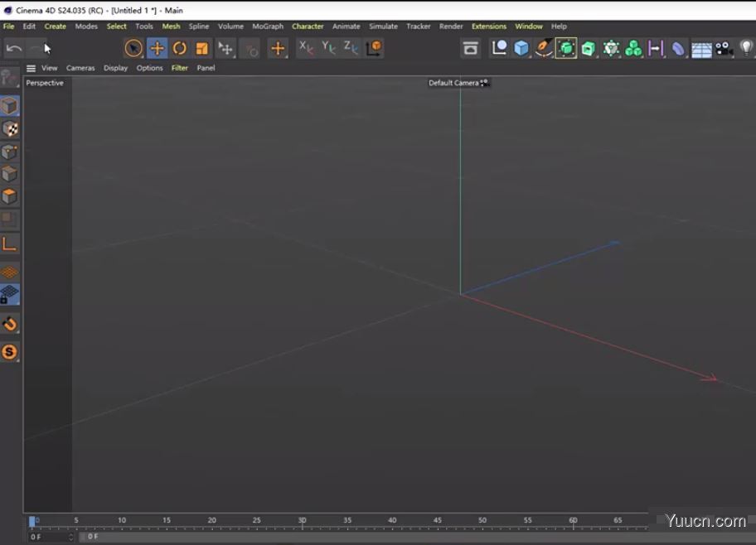Select the Subdivision Surface generator

point(566,48)
